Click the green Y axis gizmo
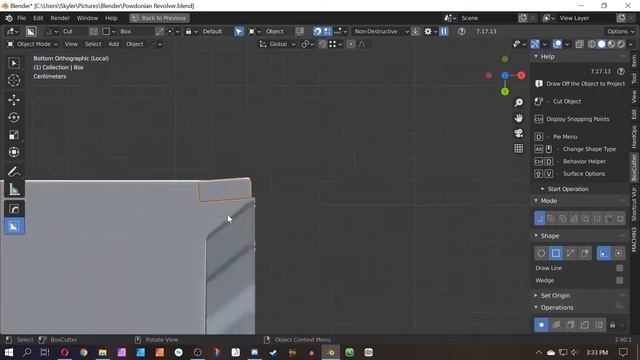640x360 pixels. tap(505, 91)
